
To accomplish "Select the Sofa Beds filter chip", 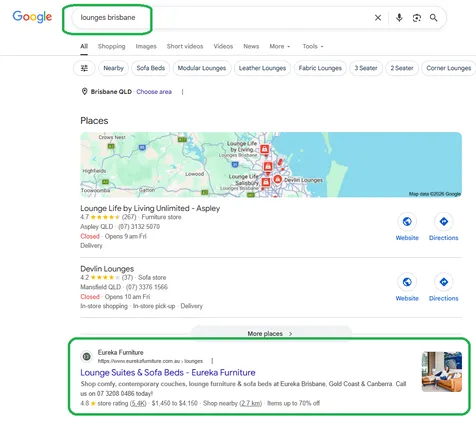I will 151,68.
